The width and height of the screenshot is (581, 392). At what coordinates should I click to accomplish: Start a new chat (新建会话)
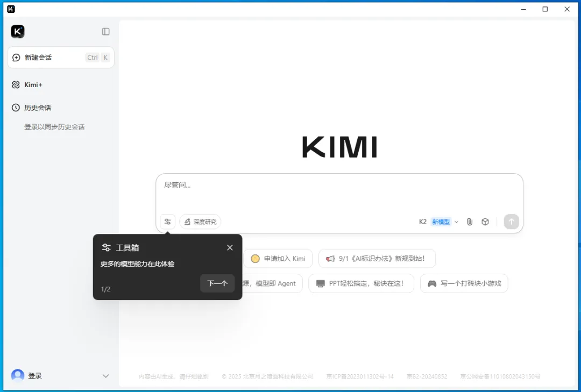61,58
